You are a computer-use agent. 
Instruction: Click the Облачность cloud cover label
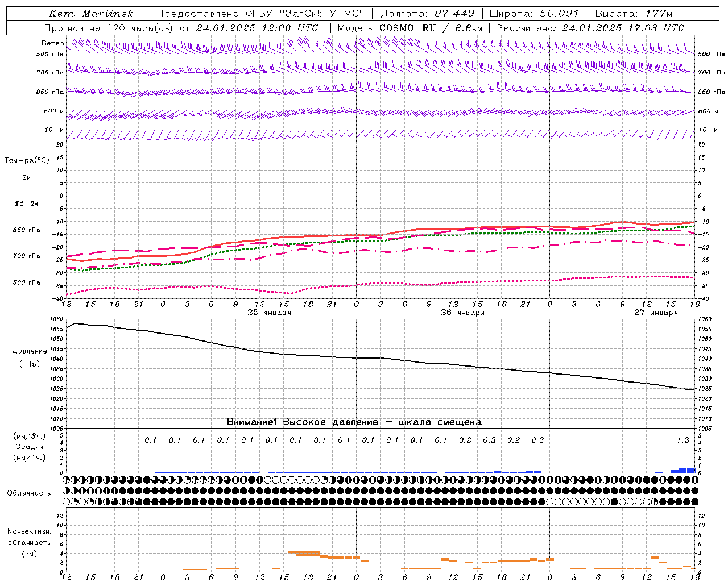click(x=29, y=493)
